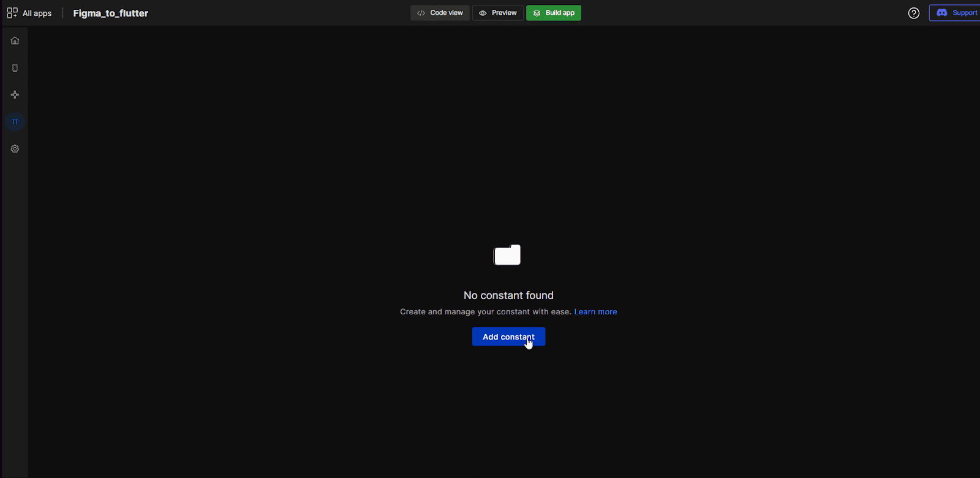Click the code brackets icon in Code view
The image size is (980, 478).
coord(421,13)
